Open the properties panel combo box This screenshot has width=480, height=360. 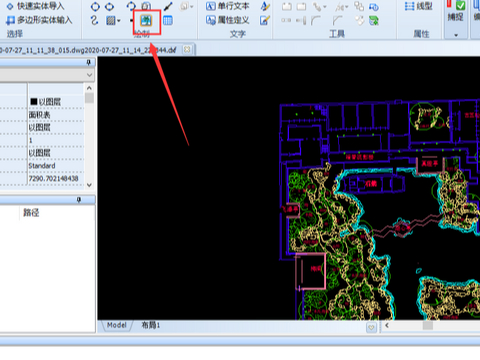tap(47, 75)
